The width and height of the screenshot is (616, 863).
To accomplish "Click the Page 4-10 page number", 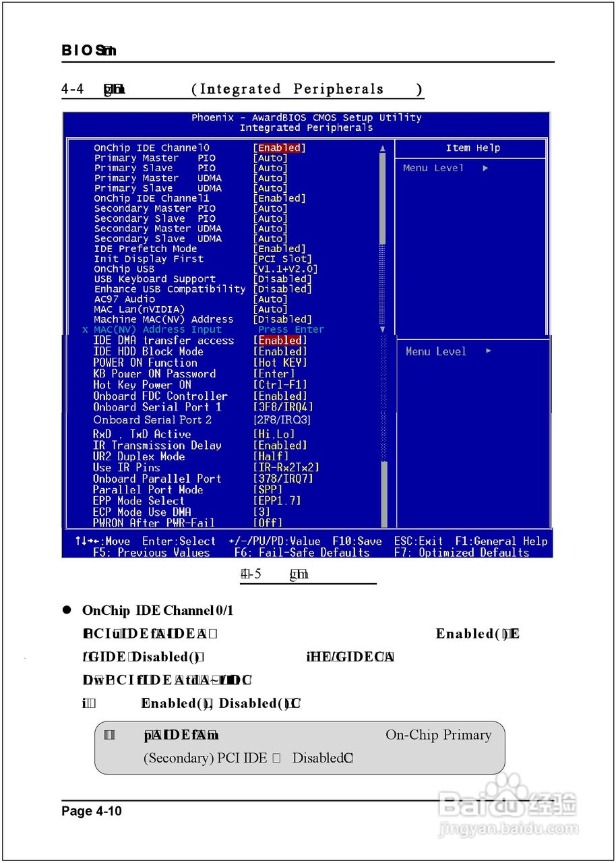I will pyautogui.click(x=92, y=811).
